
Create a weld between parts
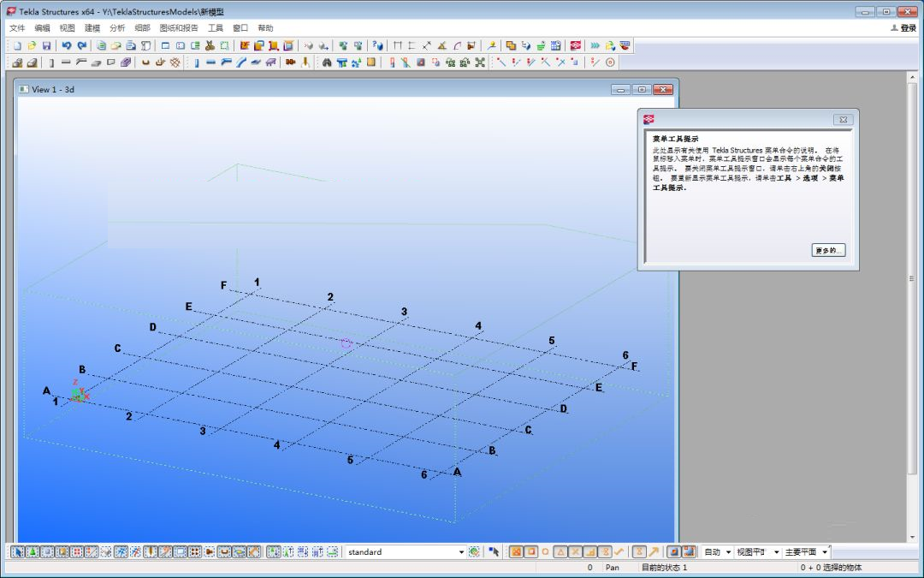(x=305, y=62)
